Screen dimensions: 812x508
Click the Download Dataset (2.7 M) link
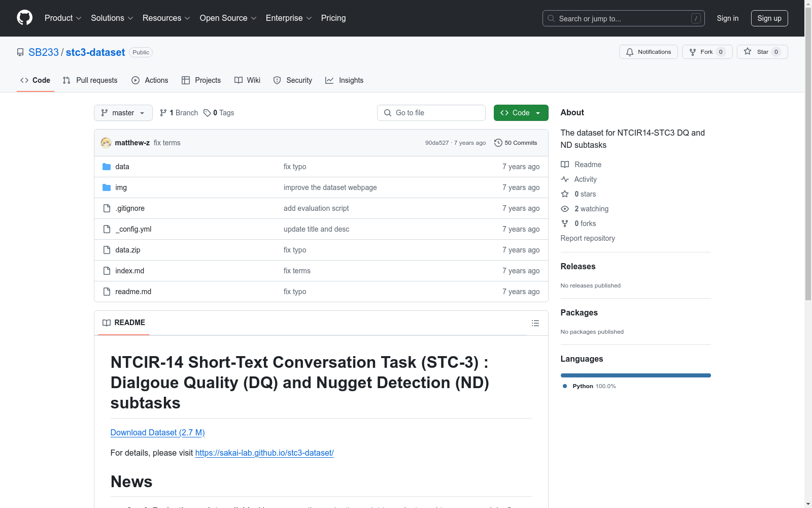tap(157, 432)
